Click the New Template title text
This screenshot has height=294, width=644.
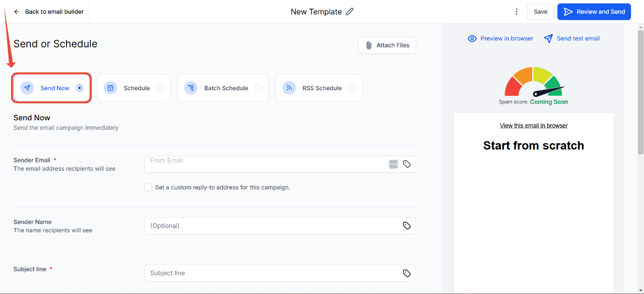click(316, 11)
